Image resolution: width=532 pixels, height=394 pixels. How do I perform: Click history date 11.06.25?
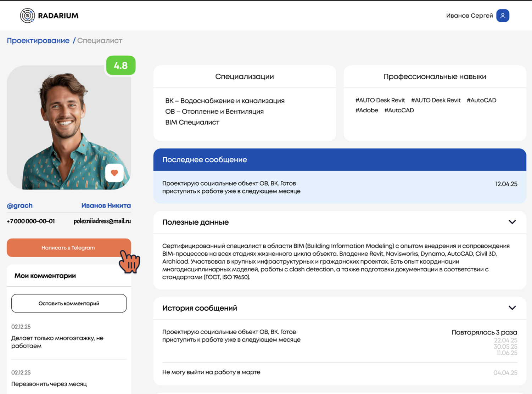pyautogui.click(x=507, y=353)
